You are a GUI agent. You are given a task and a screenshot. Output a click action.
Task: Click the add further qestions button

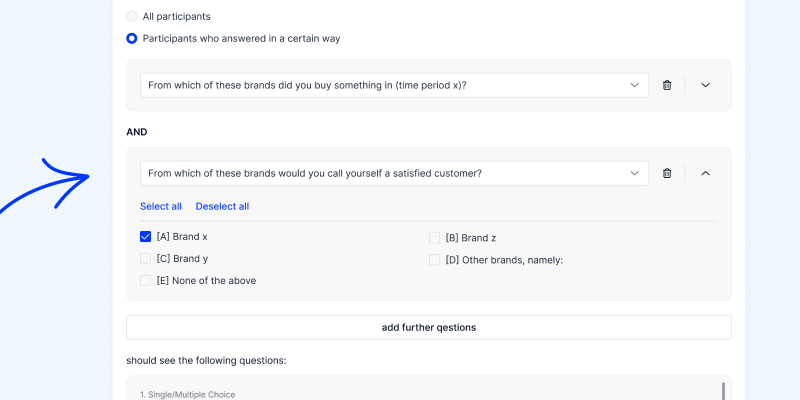pos(429,328)
